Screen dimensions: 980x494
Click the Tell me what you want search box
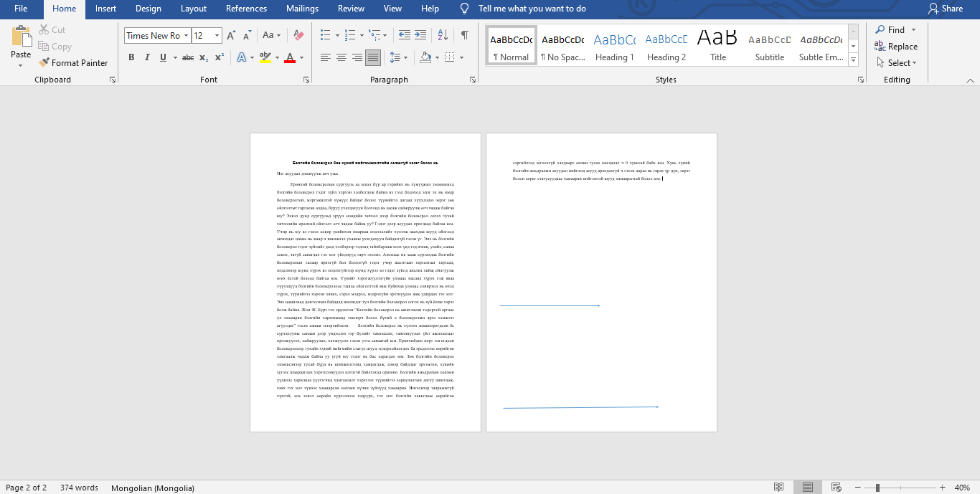click(532, 9)
